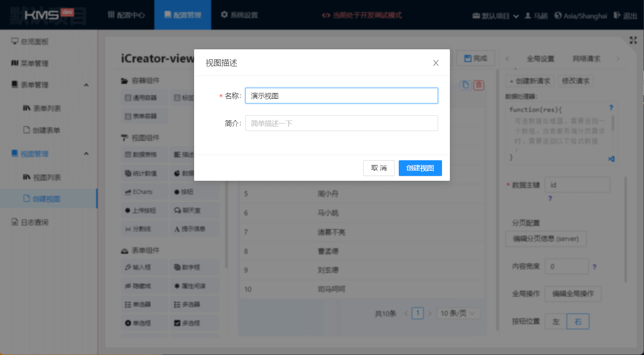Close the 视图描述 dialog with X
644x355 pixels.
point(435,63)
